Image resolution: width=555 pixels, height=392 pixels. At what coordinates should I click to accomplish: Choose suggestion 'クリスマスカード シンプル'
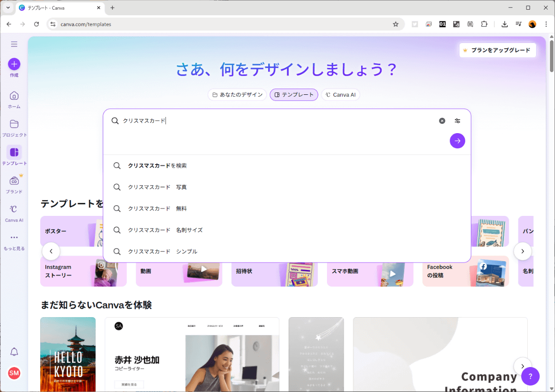coord(287,251)
